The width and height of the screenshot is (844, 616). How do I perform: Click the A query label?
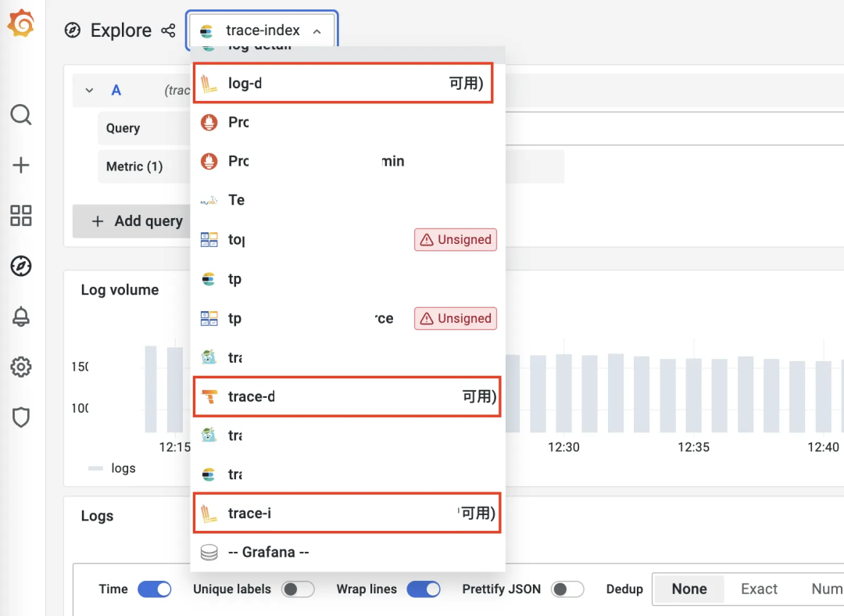[x=116, y=91]
